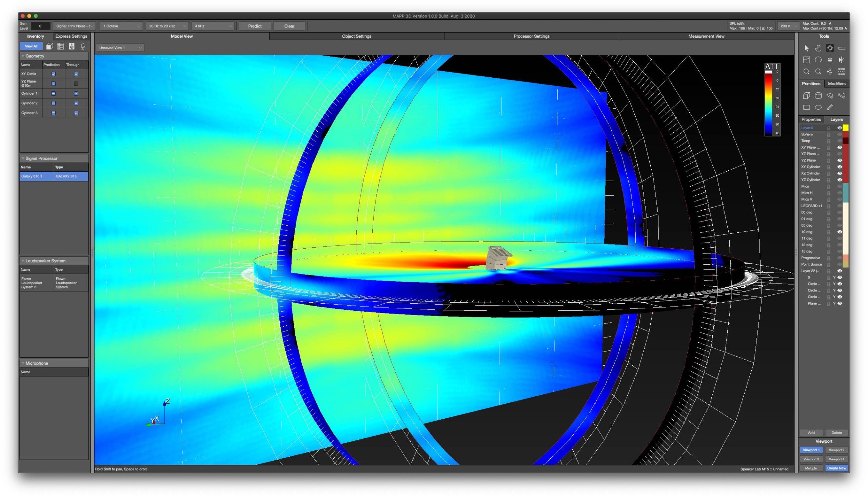Click the fourth wedge primitive icon
868x497 pixels.
tap(842, 96)
